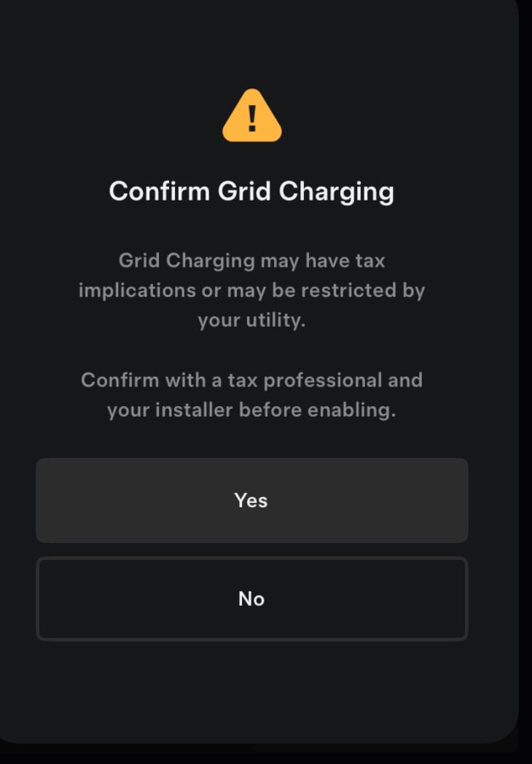
Task: Click the 'Confirm with a tax professional and' line
Action: click(x=251, y=380)
